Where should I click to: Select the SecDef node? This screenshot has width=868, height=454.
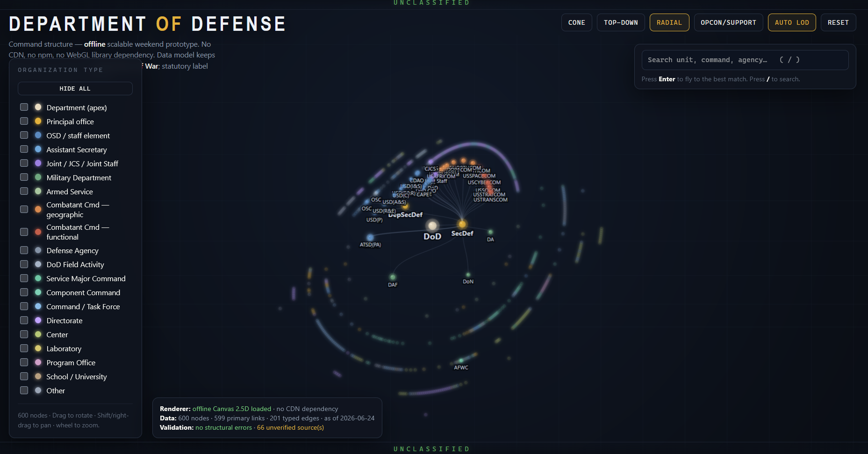pyautogui.click(x=462, y=224)
